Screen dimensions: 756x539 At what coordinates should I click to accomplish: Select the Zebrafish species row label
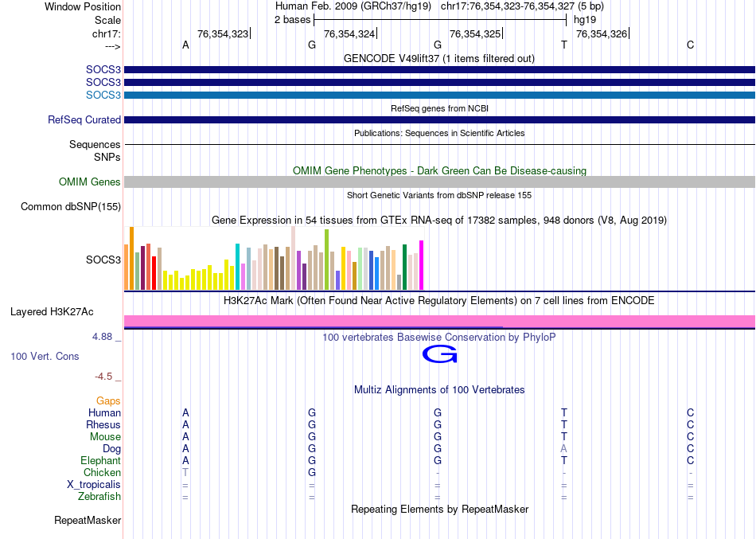(99, 497)
